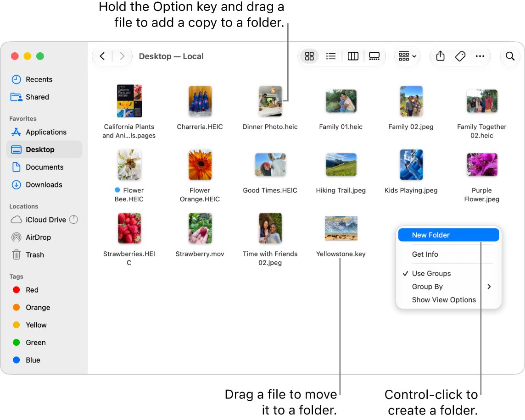Open Shared in the sidebar
Screen dimensions: 525x420
coord(44,97)
